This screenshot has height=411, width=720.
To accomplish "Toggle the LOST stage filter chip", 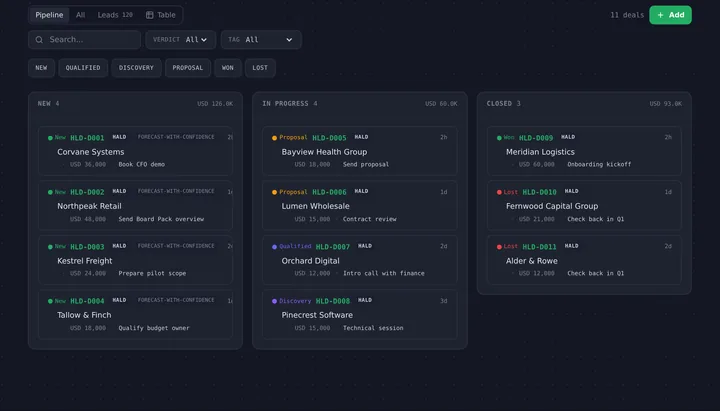I will (260, 68).
